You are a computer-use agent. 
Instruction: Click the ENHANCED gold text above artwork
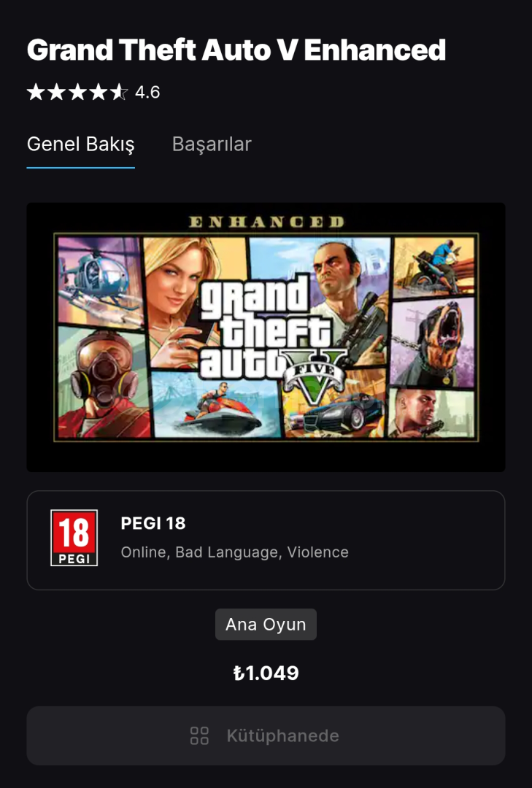(266, 222)
